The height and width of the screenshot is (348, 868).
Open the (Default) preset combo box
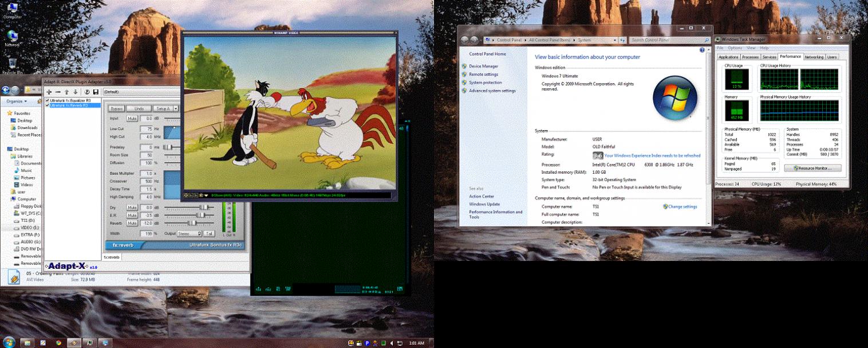click(x=141, y=92)
